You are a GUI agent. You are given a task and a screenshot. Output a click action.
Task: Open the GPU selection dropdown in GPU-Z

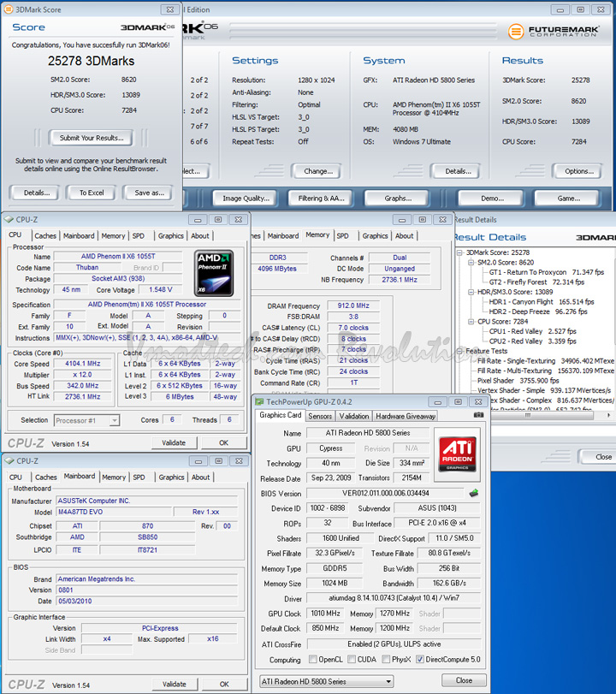[326, 681]
